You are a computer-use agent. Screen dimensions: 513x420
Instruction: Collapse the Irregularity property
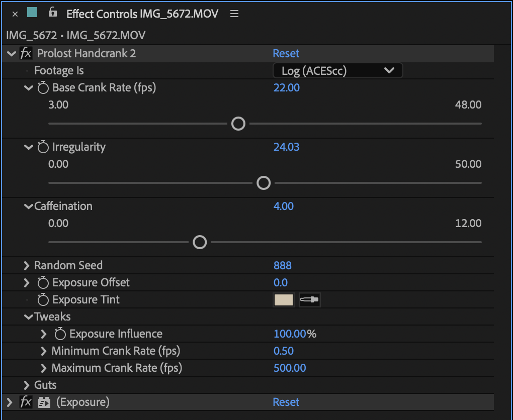pos(29,147)
